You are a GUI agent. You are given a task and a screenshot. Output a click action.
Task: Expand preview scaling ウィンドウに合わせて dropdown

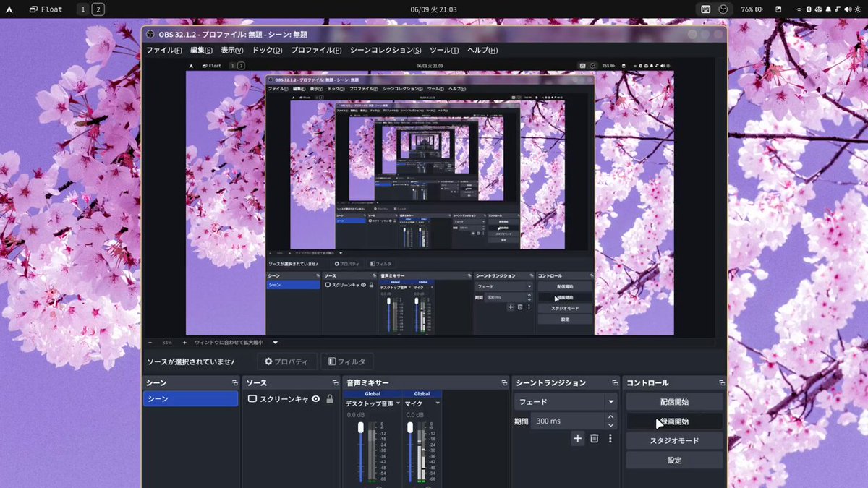click(275, 343)
